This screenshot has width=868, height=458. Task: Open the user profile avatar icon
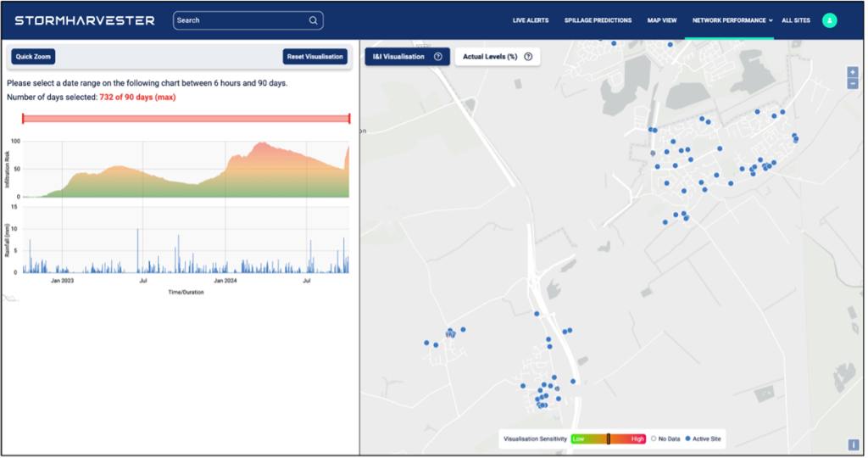tap(830, 20)
